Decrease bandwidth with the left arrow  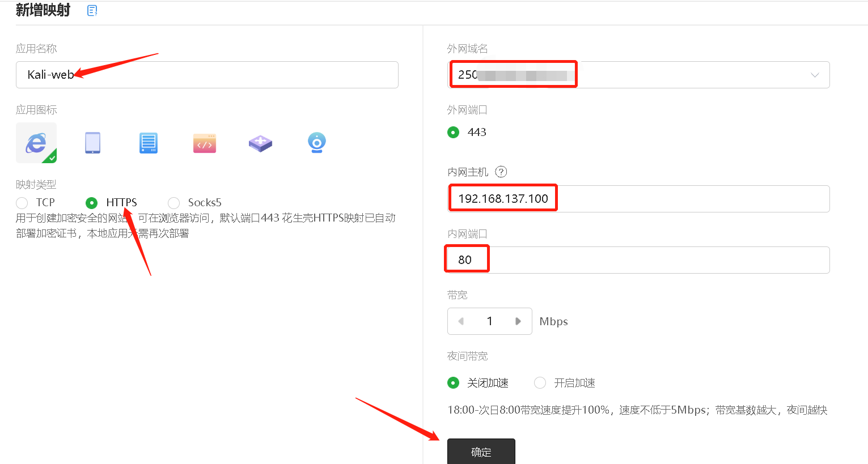461,321
